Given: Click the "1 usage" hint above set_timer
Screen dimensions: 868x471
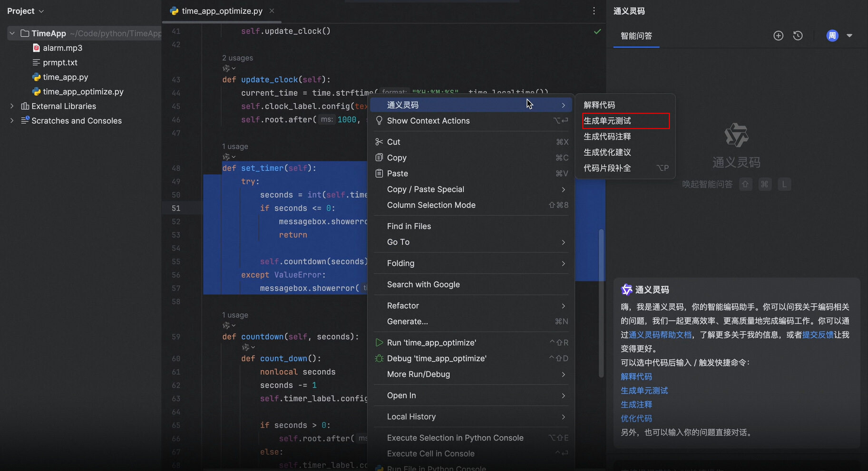Looking at the screenshot, I should tap(235, 146).
